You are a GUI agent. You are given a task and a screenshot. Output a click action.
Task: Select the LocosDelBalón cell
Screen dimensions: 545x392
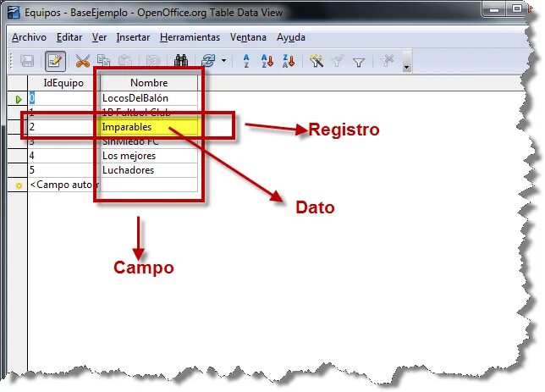pos(149,98)
